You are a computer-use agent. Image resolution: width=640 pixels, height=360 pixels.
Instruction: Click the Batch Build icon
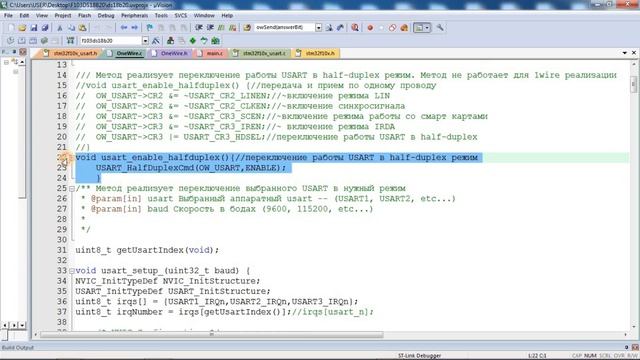(44, 41)
